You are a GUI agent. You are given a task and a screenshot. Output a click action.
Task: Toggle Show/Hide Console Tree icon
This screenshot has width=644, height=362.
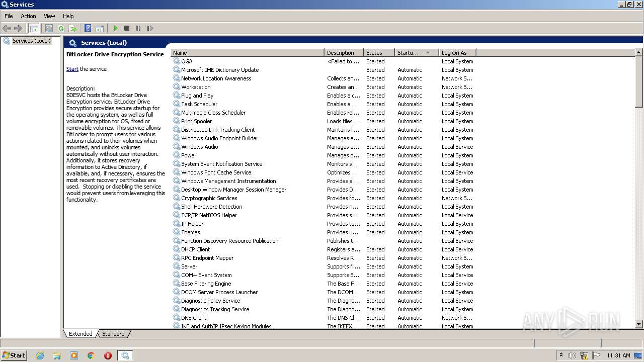(x=34, y=29)
